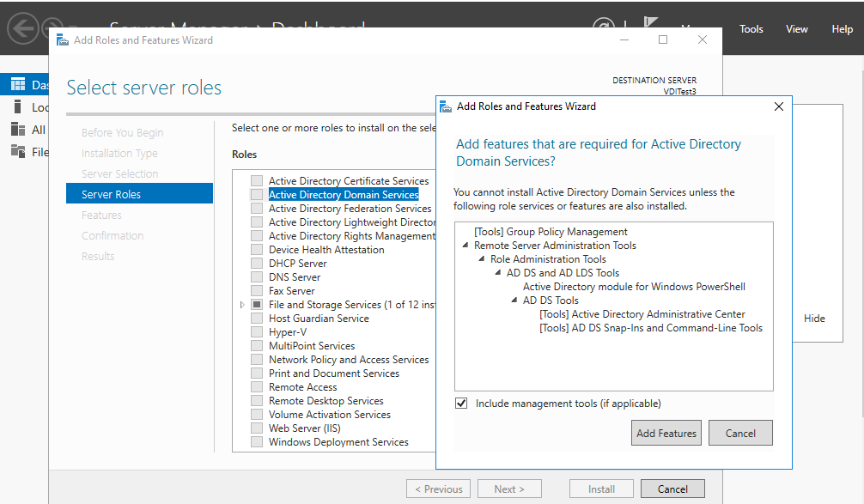
Task: Open the View menu
Action: pyautogui.click(x=796, y=29)
